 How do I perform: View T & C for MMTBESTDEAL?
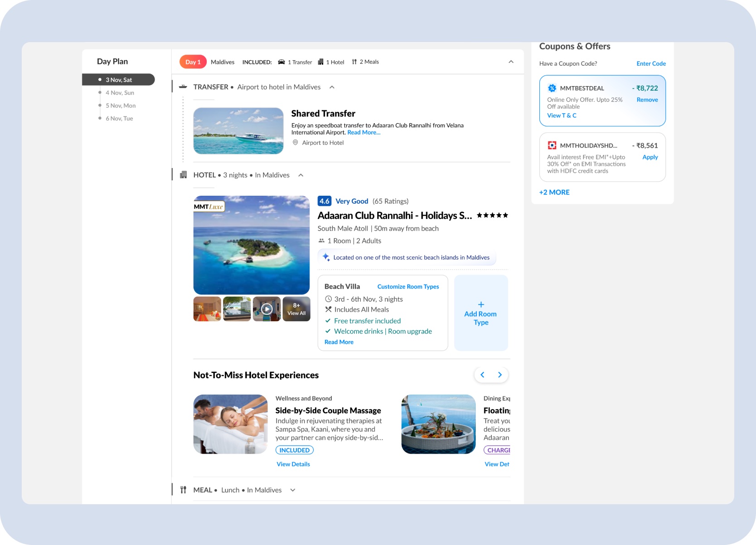pos(562,116)
